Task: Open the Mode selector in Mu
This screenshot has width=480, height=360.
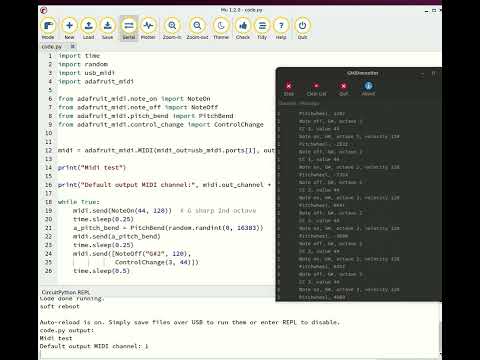Action: coord(48,28)
